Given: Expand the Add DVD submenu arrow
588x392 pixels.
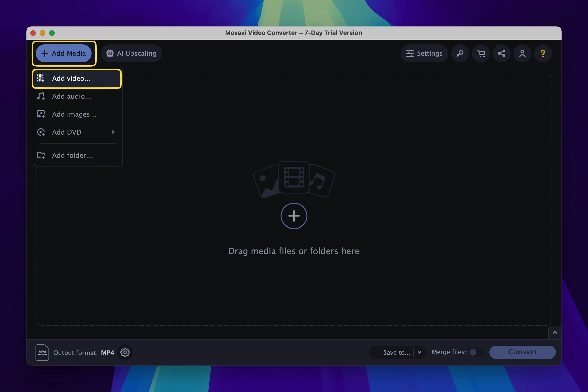Looking at the screenshot, I should (113, 132).
